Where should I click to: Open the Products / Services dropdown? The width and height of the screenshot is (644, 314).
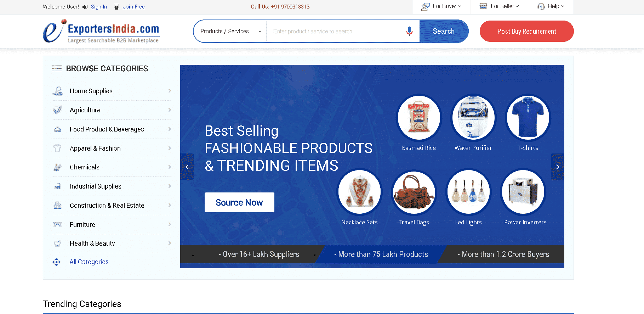tap(230, 31)
